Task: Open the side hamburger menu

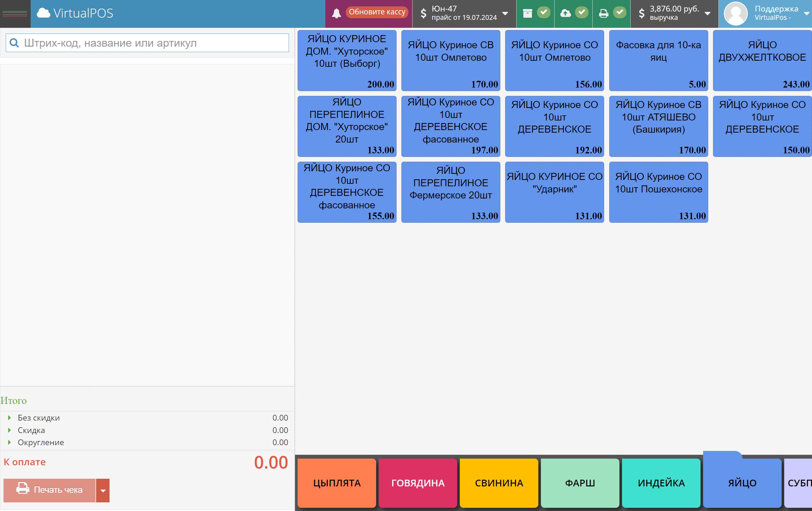Action: pos(15,13)
